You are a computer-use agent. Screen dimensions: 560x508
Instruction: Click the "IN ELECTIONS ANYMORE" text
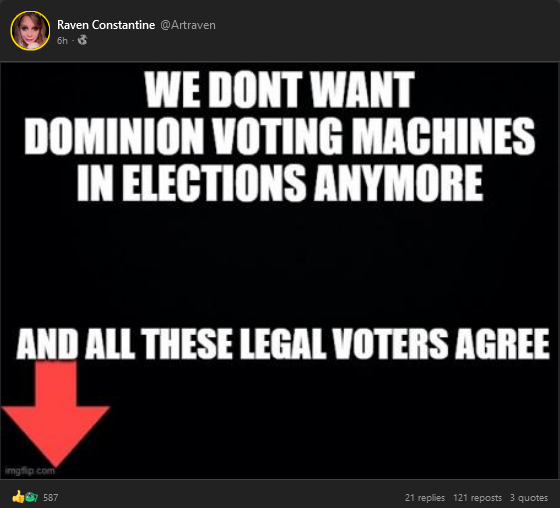[x=280, y=183]
